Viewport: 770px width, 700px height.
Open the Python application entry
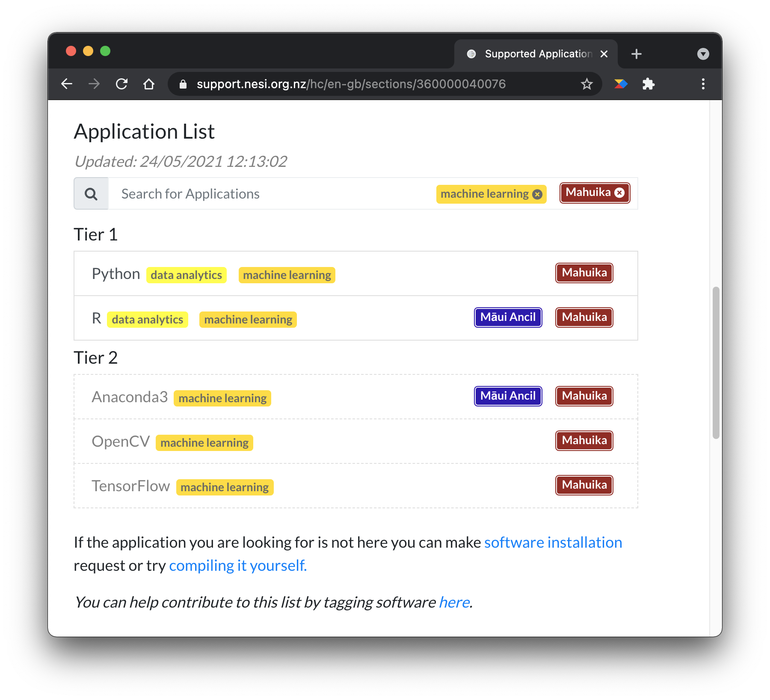116,274
